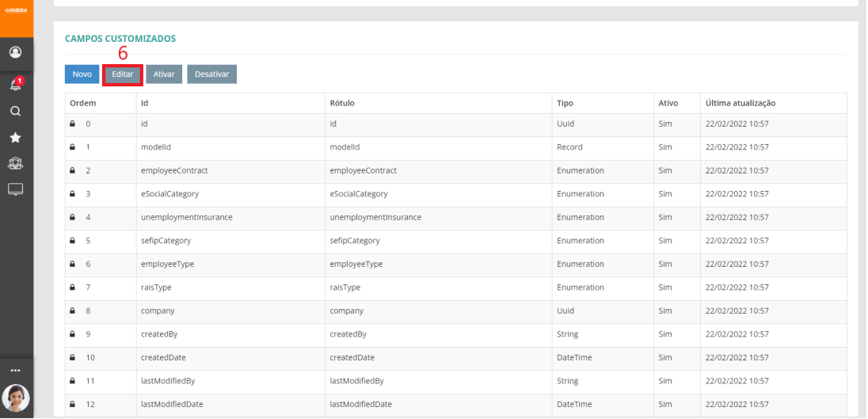Open the three-dots more menu in sidebar
This screenshot has height=419, width=868.
[16, 371]
